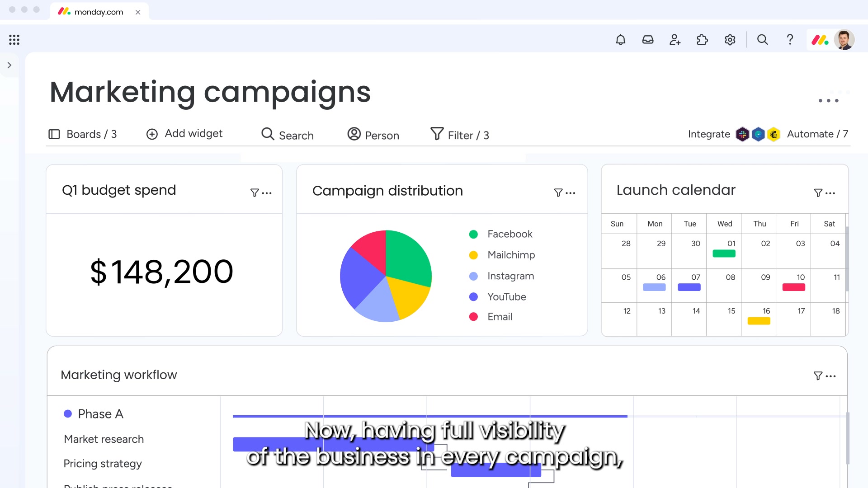Open Automate / 7 panel
The height and width of the screenshot is (488, 868).
(x=817, y=134)
